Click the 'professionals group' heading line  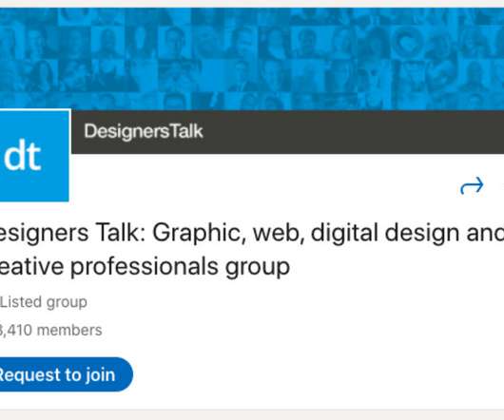coord(180,267)
